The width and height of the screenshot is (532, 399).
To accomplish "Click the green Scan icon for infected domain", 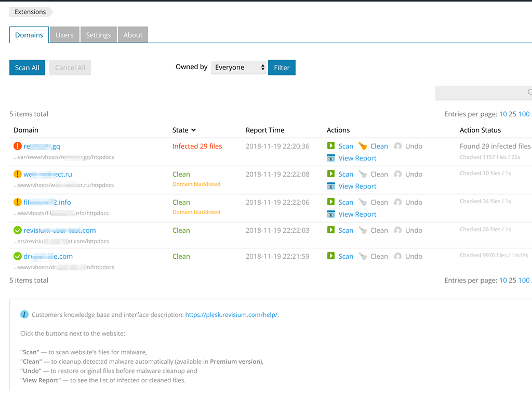I will pyautogui.click(x=331, y=146).
